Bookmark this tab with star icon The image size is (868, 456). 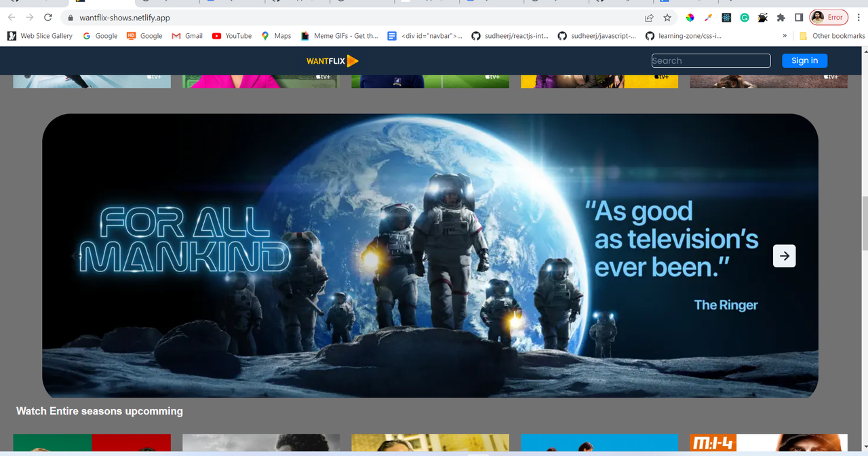(667, 18)
